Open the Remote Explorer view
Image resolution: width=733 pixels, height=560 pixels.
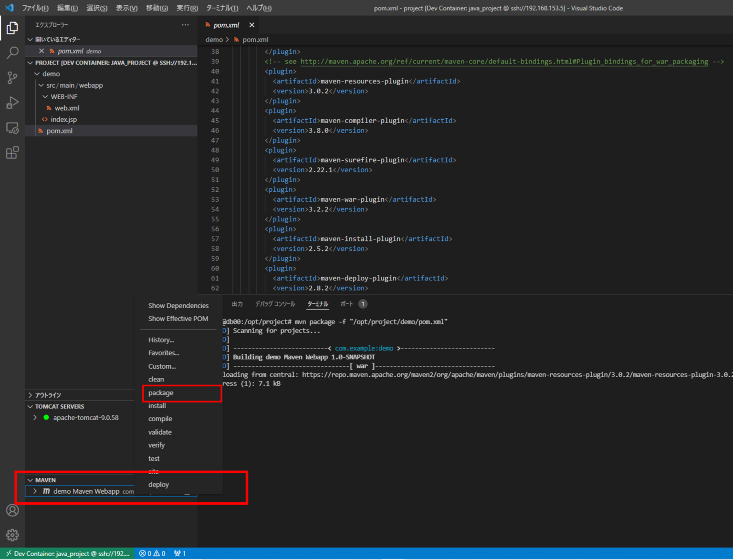[x=12, y=127]
